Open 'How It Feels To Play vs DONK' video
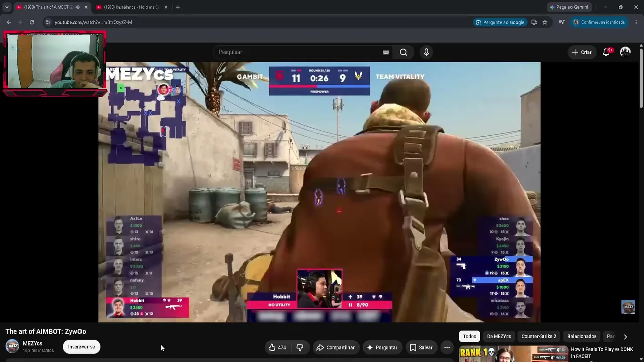 [602, 353]
